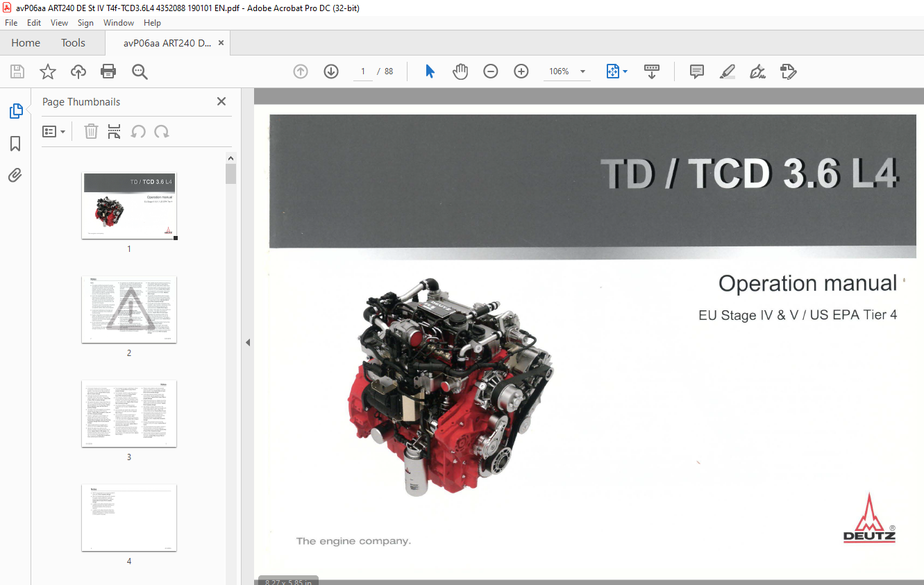Screen dimensions: 924x585
Task: Choose the Selection arrow tool
Action: point(430,71)
